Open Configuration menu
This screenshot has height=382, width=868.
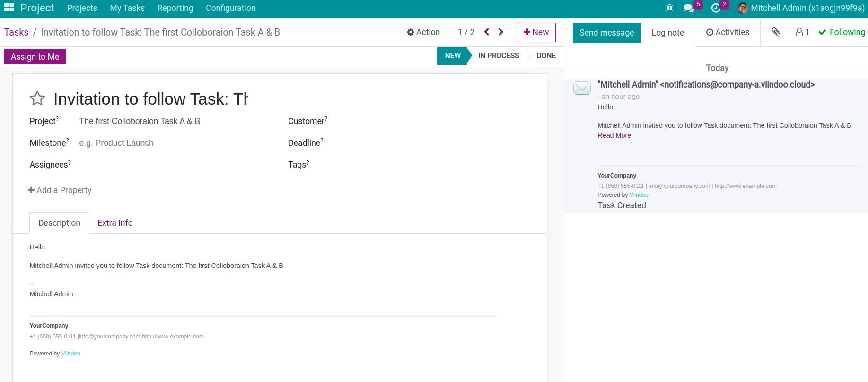[x=230, y=8]
